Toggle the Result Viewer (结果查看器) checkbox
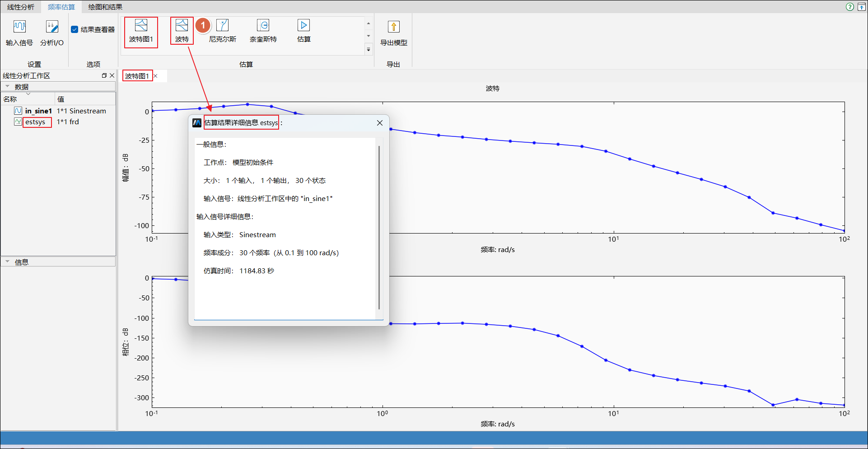Image resolution: width=868 pixels, height=449 pixels. pyautogui.click(x=75, y=29)
